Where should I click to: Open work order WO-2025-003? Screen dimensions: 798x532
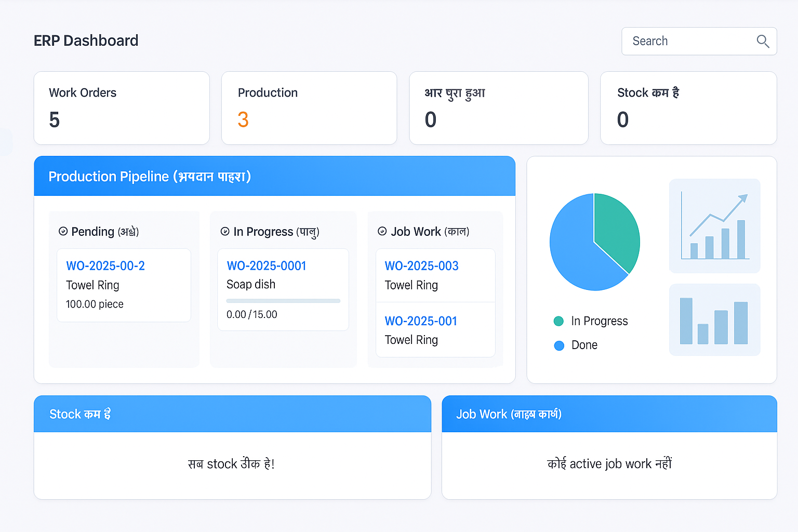[x=421, y=265]
